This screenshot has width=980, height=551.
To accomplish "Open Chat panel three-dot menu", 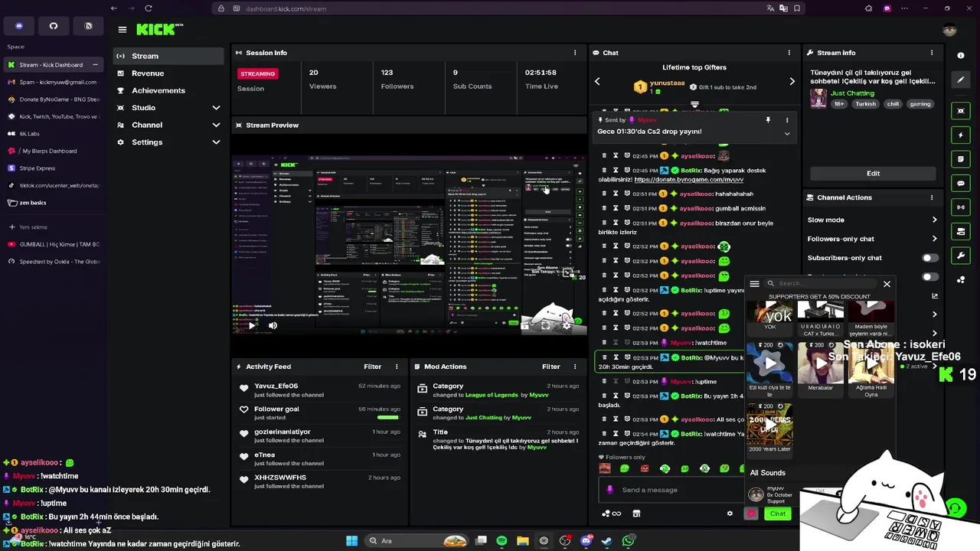I will (789, 53).
